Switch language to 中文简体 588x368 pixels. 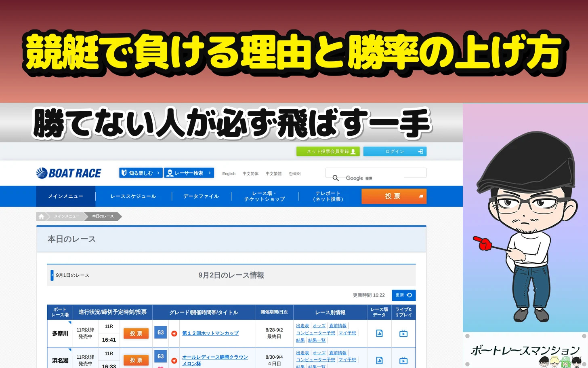250,173
